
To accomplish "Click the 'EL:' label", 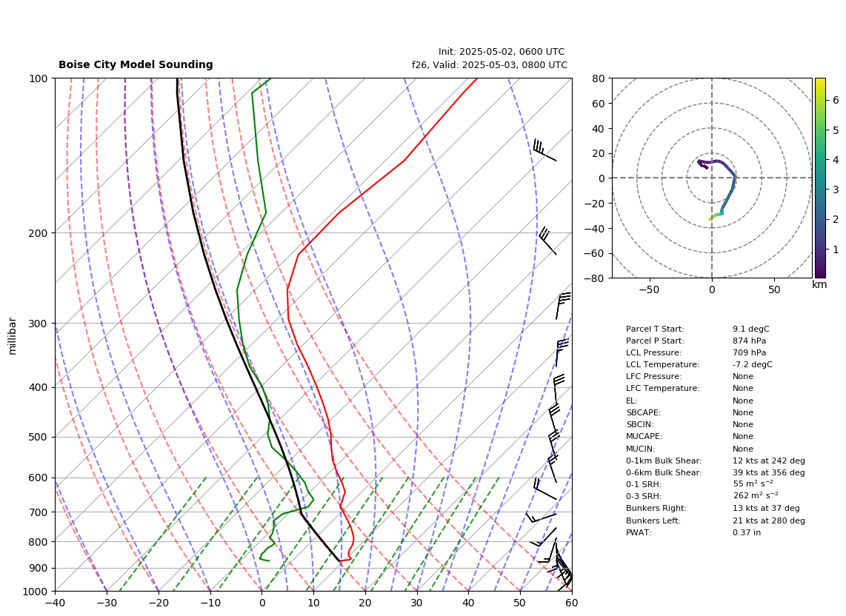I will (632, 401).
